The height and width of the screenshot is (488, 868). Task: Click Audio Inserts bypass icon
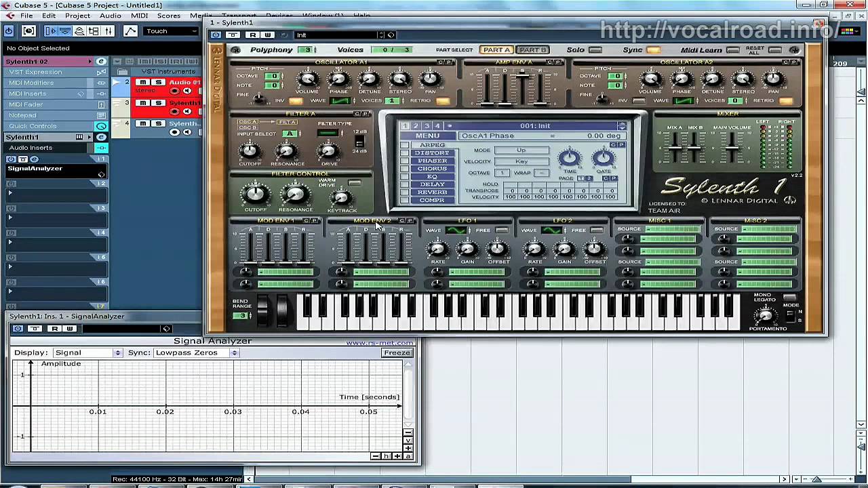[101, 148]
